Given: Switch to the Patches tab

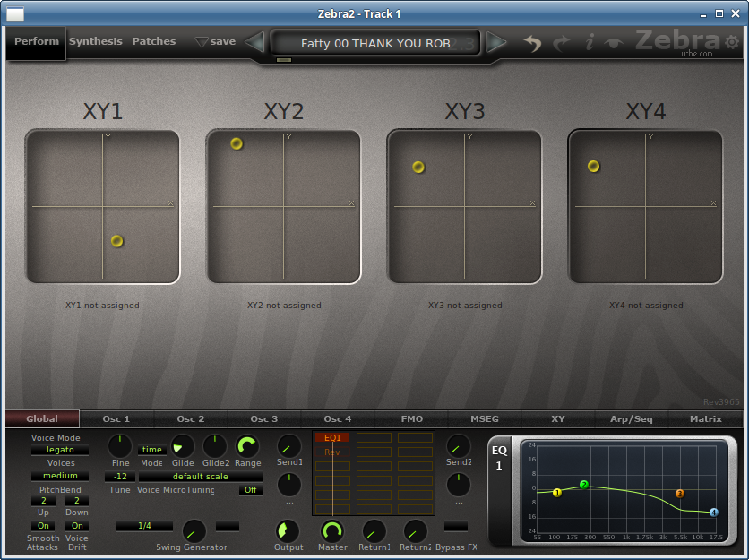Looking at the screenshot, I should pos(154,41).
